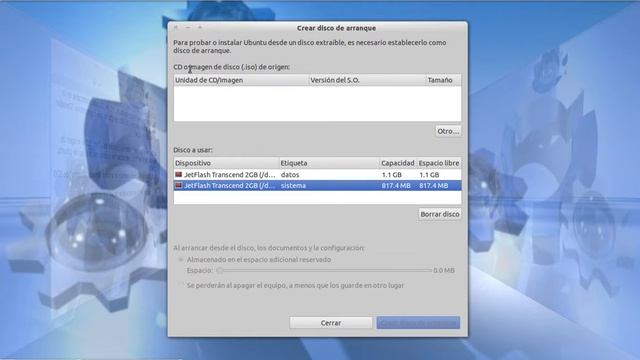Sort by 'Espacio libre' column header
This screenshot has width=640, height=360.
coord(439,163)
